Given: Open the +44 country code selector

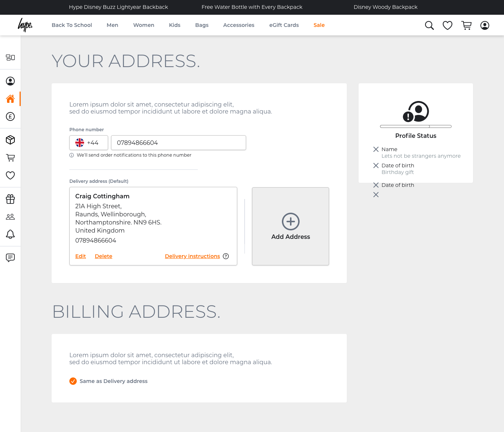Looking at the screenshot, I should click(x=89, y=143).
